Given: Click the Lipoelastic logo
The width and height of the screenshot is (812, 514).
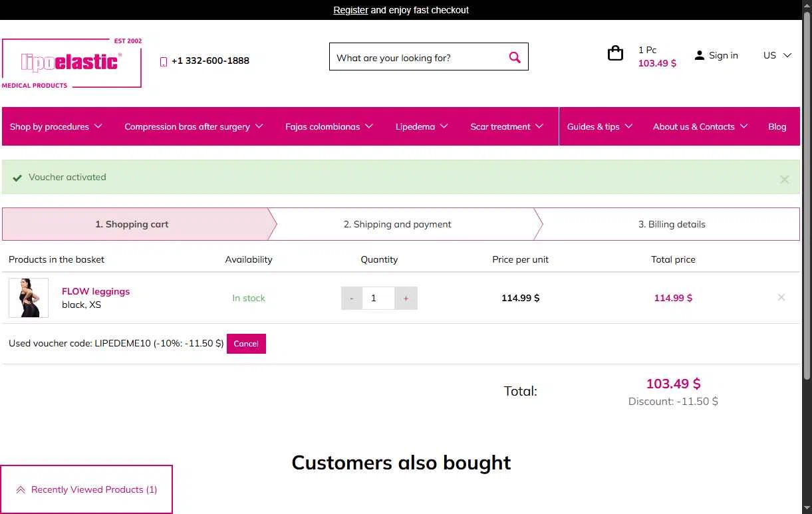Looking at the screenshot, I should click(72, 63).
